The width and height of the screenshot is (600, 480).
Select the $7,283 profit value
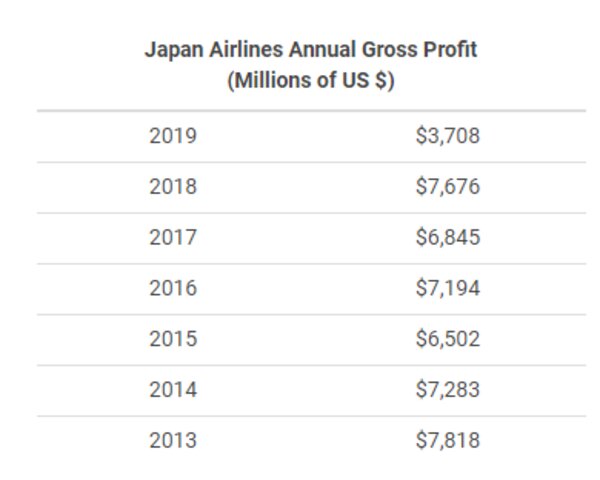(x=447, y=391)
